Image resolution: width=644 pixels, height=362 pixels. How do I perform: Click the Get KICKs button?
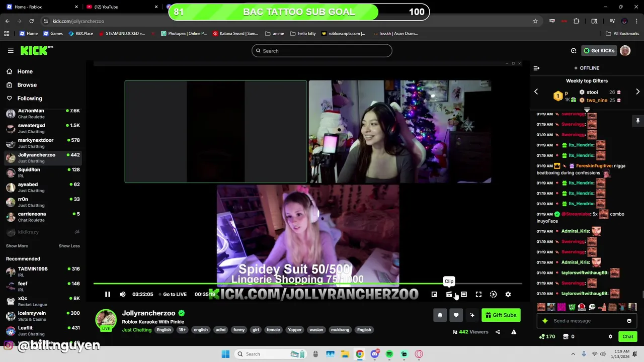[599, 51]
